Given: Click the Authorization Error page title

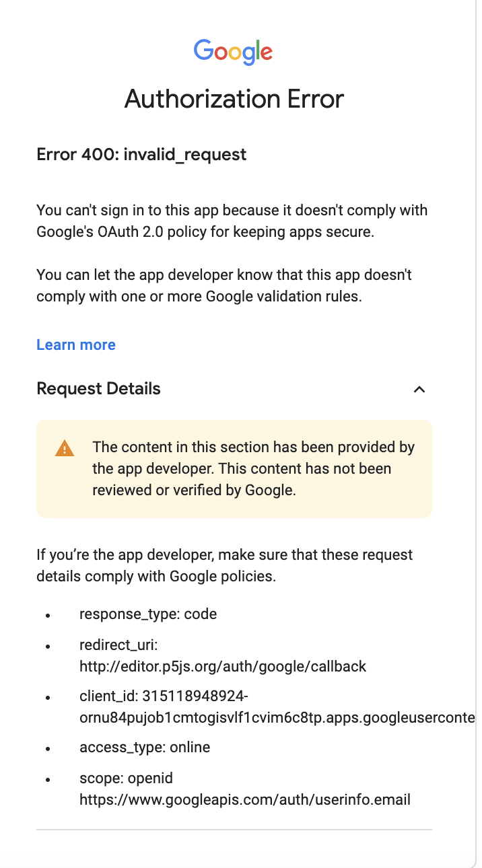Looking at the screenshot, I should 234,99.
